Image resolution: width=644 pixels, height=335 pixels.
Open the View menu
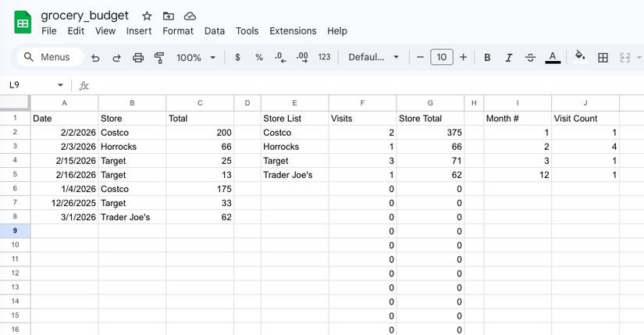point(105,30)
